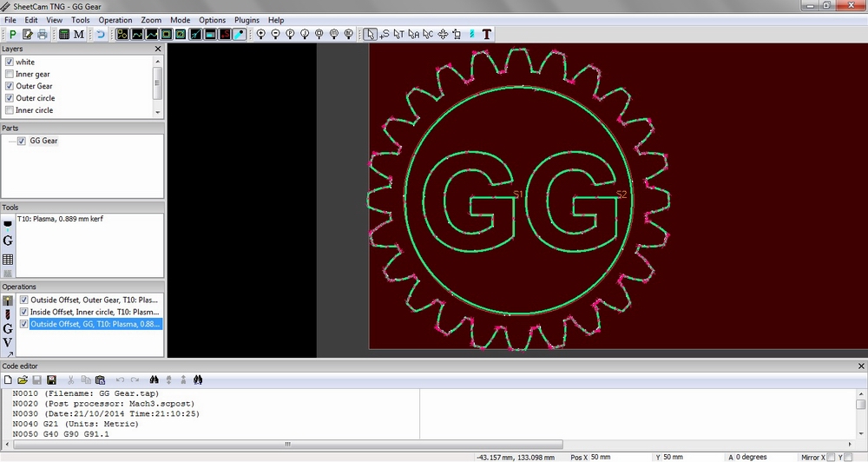Viewport: 868px width, 462px height.
Task: Select Inside Offset, Inner circle operation row
Action: tap(95, 312)
